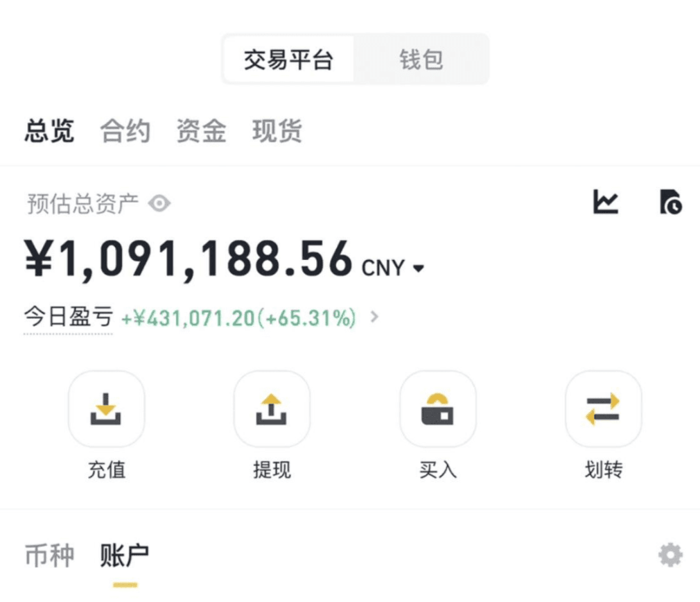Open the transaction history document icon
The image size is (700, 602).
coord(670,202)
